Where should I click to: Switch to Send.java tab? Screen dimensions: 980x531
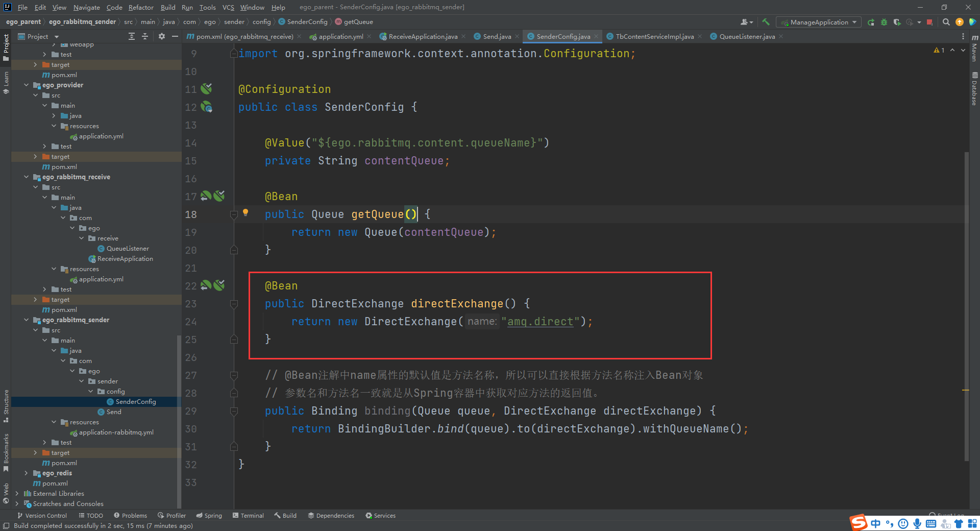496,36
